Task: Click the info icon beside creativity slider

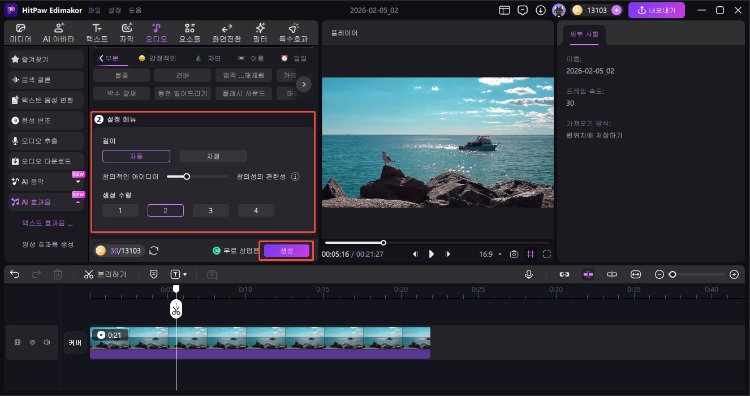Action: (295, 176)
